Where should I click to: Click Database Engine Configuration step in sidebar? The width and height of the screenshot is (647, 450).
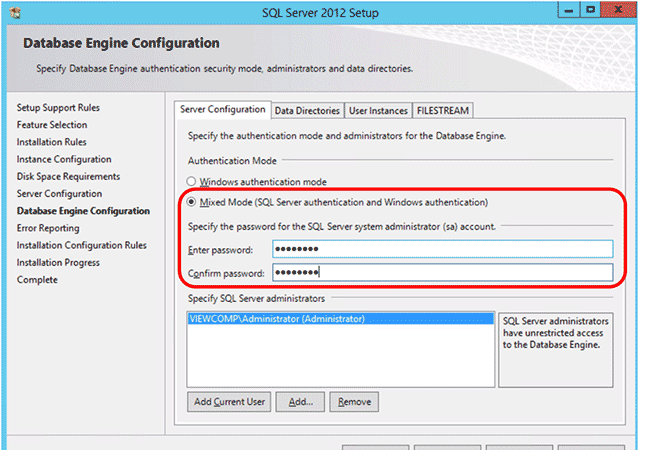click(x=83, y=211)
